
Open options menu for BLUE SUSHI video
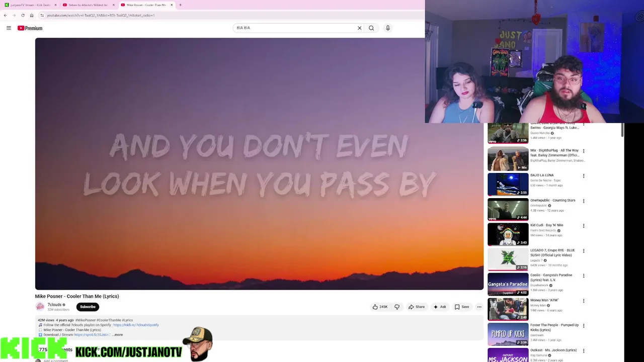tap(584, 251)
